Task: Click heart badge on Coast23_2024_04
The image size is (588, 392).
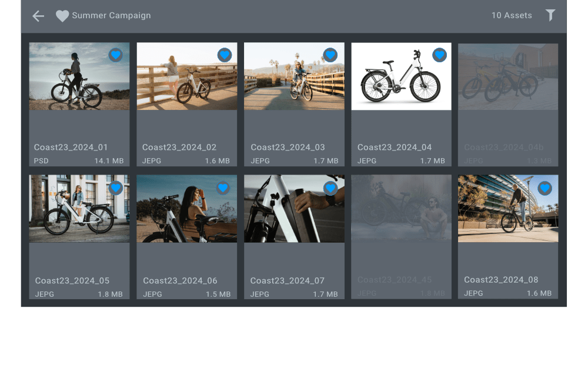Action: (x=439, y=55)
